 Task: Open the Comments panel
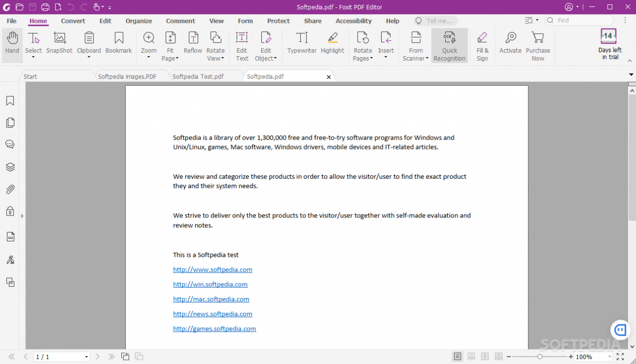pos(10,144)
